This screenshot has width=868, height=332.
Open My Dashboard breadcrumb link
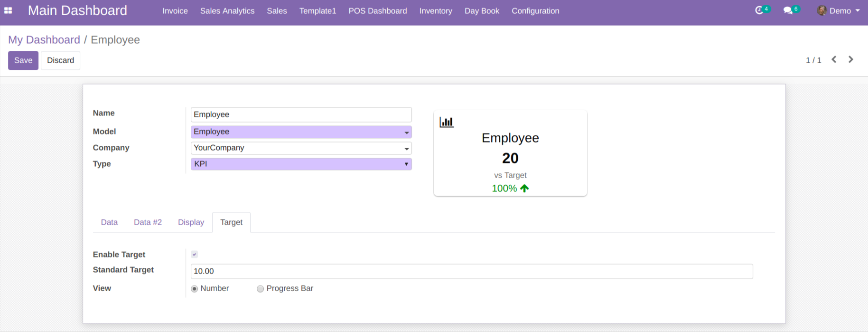44,40
